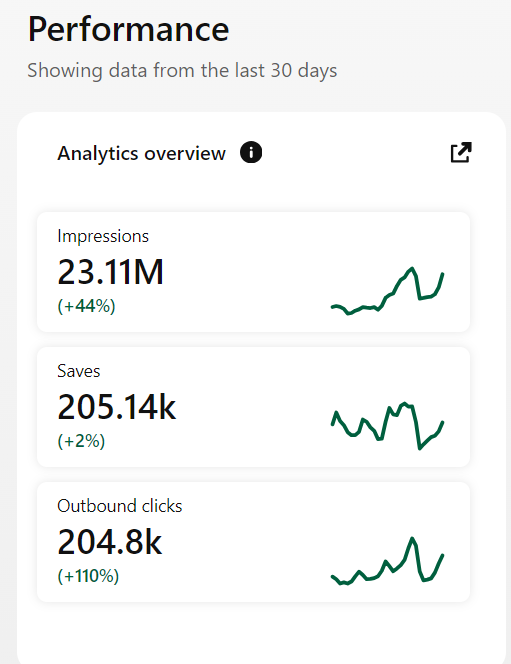The image size is (511, 664).
Task: Click 'Showing data from the last 30 days'
Action: tap(182, 70)
